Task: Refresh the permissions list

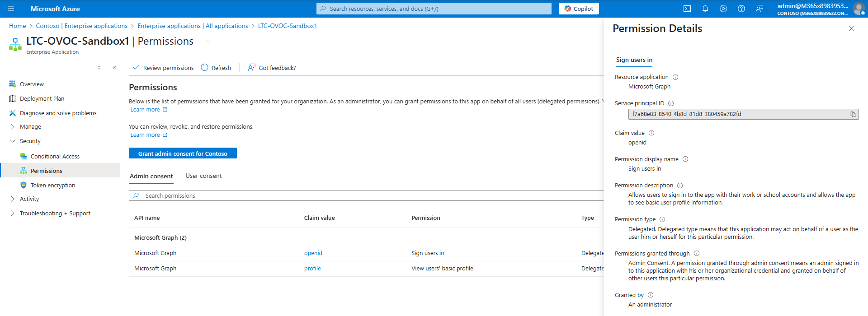Action: point(216,68)
